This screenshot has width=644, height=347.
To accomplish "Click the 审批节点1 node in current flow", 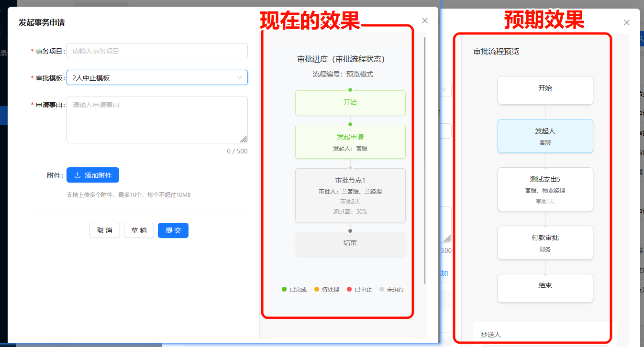I will tap(350, 195).
